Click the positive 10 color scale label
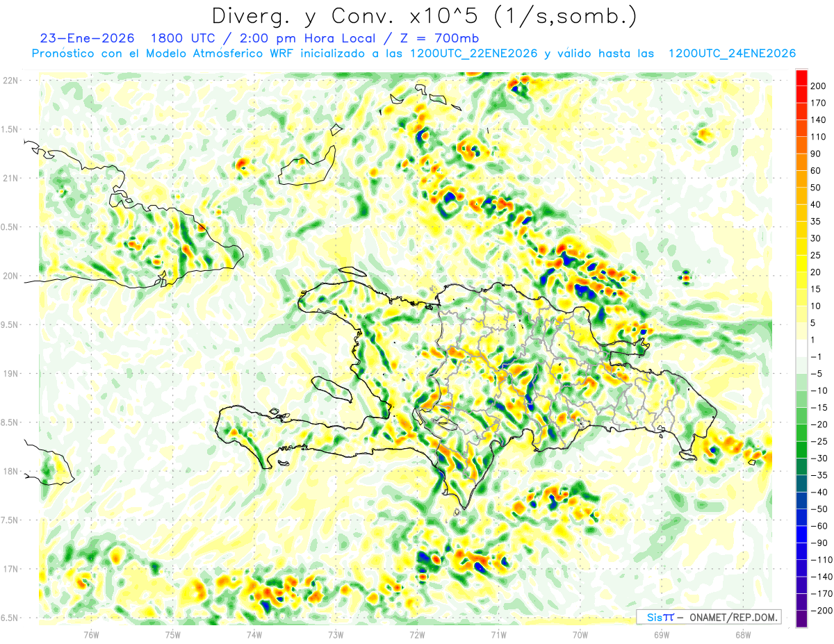Viewport: 834px width, 644px height. coord(817,306)
